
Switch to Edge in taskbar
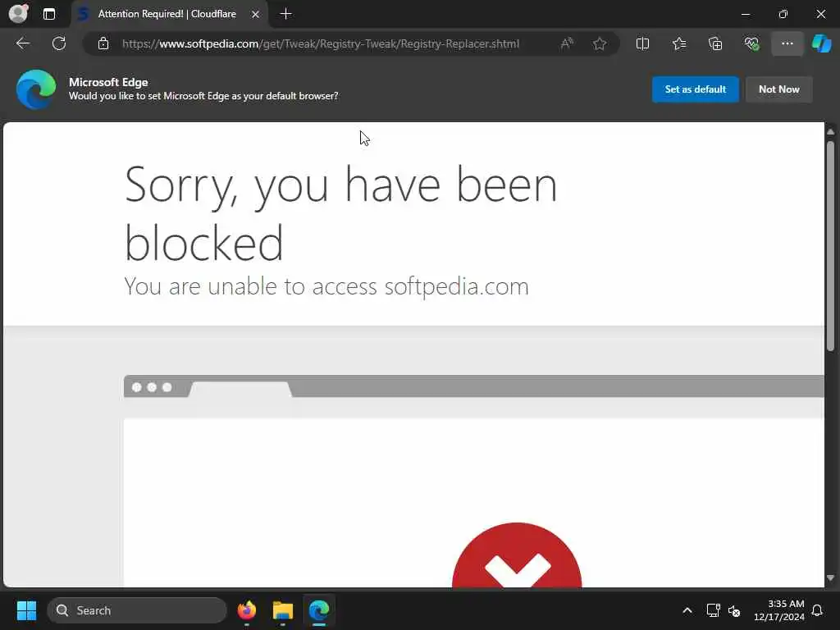coord(319,610)
